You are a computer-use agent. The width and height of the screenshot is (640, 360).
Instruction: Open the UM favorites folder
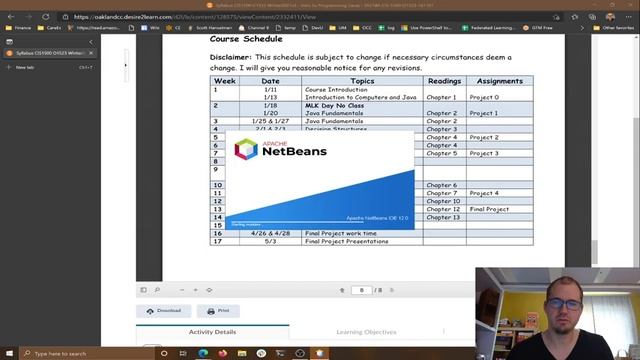(x=338, y=28)
